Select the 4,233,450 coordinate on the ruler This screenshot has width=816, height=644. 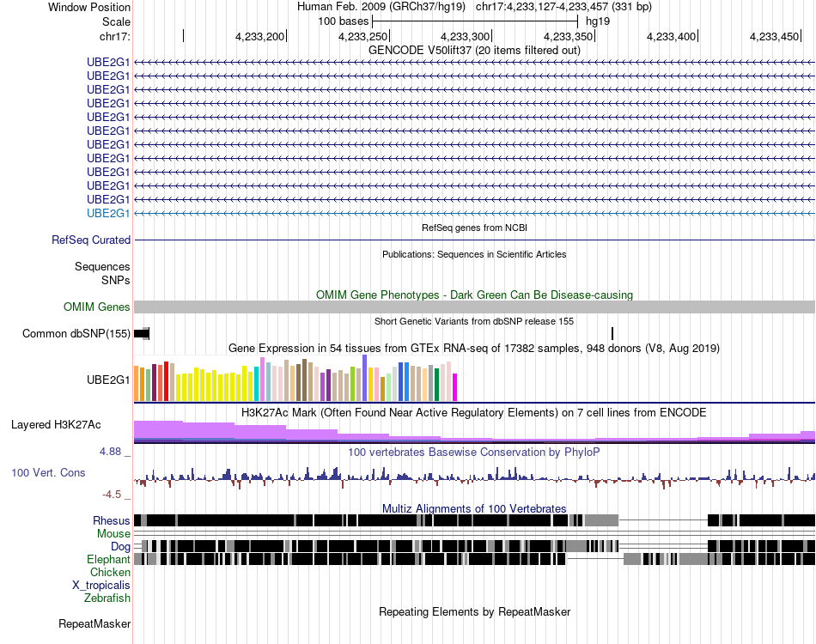point(774,36)
